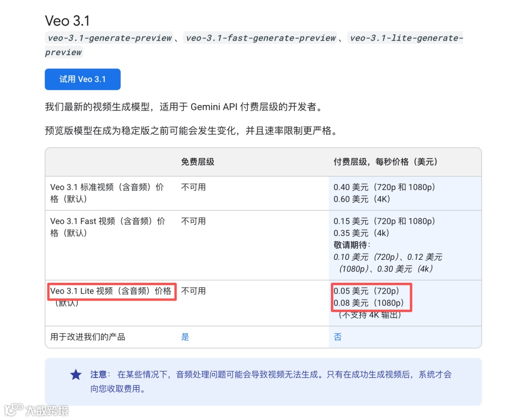Open the 否 link in paid tier
Image resolution: width=528 pixels, height=420 pixels.
(337, 337)
